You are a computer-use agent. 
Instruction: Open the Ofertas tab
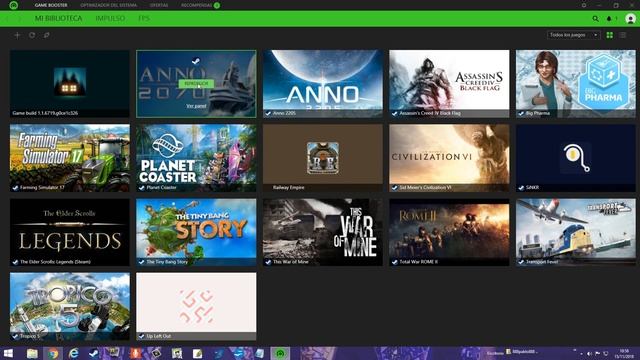(159, 5)
